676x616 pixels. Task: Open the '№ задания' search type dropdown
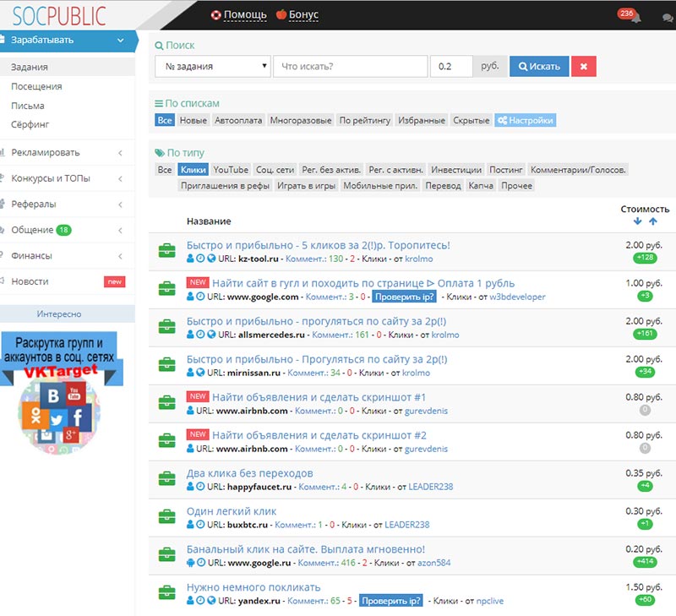pyautogui.click(x=213, y=66)
